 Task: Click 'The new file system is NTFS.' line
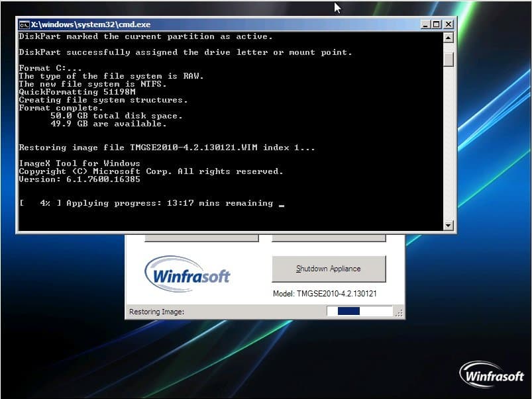point(93,84)
